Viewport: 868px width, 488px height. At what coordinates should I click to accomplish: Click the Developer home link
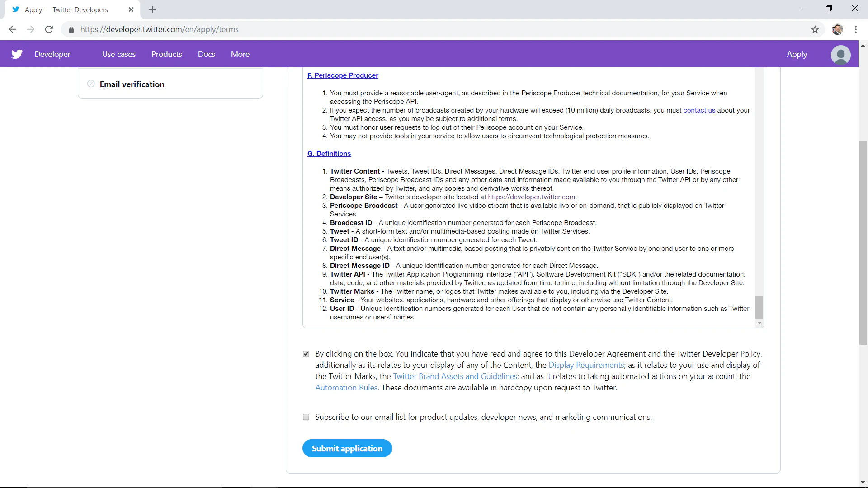click(x=52, y=54)
